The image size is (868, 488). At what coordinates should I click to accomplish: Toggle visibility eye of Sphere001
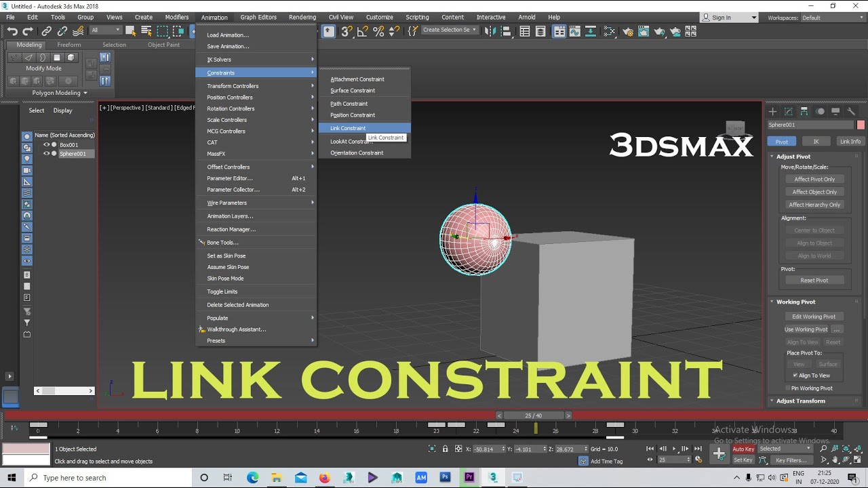47,153
